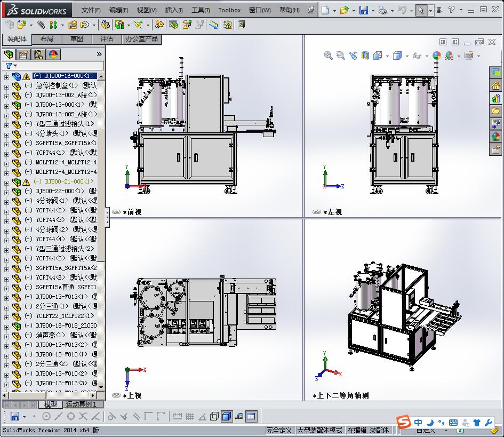Click Show Hidden Components icon
The image size is (504, 437).
tap(105, 25)
